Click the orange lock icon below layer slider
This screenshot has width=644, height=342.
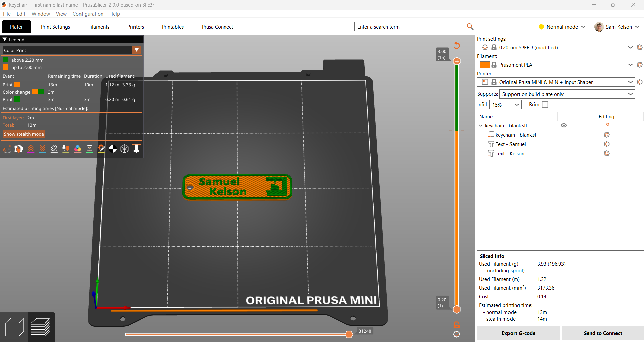(457, 325)
